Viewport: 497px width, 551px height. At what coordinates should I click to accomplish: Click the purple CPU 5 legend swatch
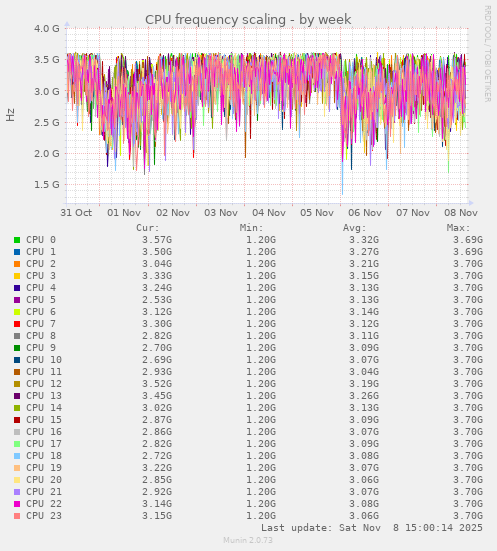tap(17, 300)
